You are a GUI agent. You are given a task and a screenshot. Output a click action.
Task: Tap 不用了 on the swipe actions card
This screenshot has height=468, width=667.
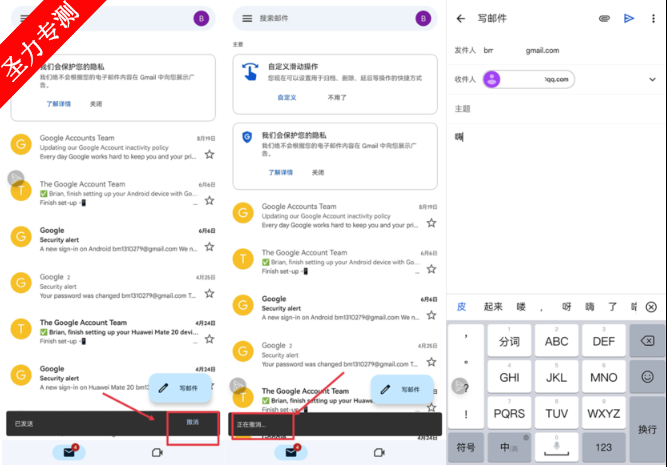point(337,97)
